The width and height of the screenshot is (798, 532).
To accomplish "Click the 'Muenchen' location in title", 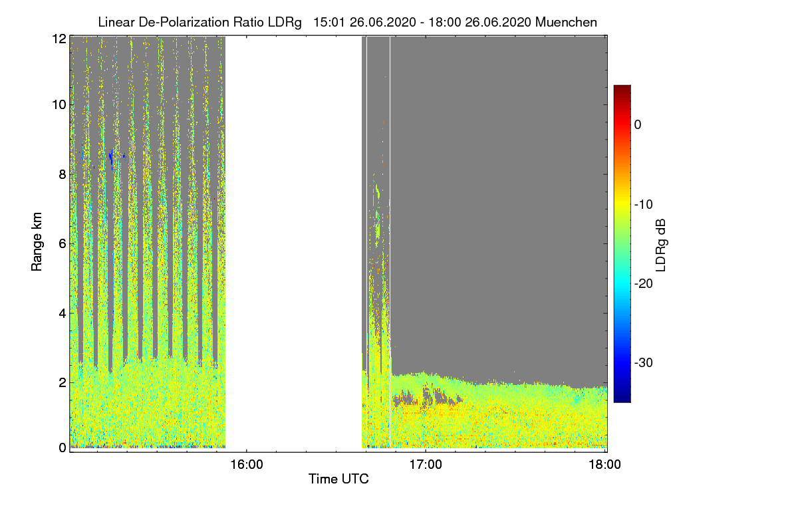I will click(x=566, y=22).
